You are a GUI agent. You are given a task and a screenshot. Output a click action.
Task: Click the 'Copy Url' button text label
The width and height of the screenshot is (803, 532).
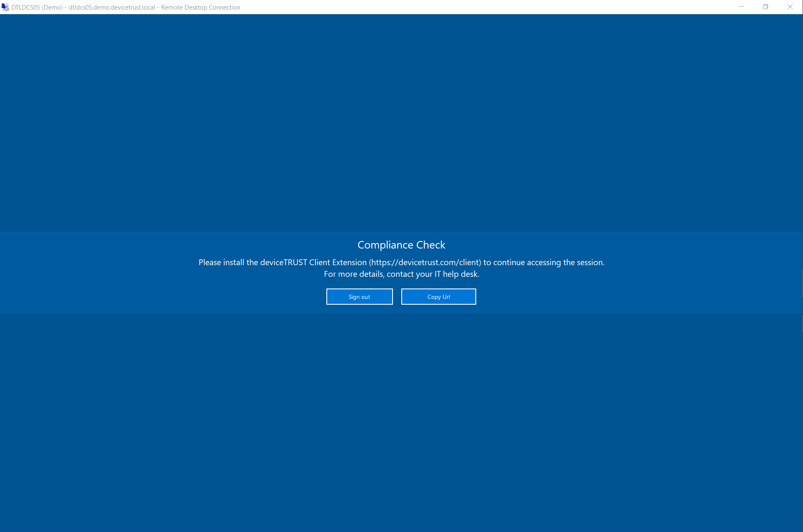[438, 296]
